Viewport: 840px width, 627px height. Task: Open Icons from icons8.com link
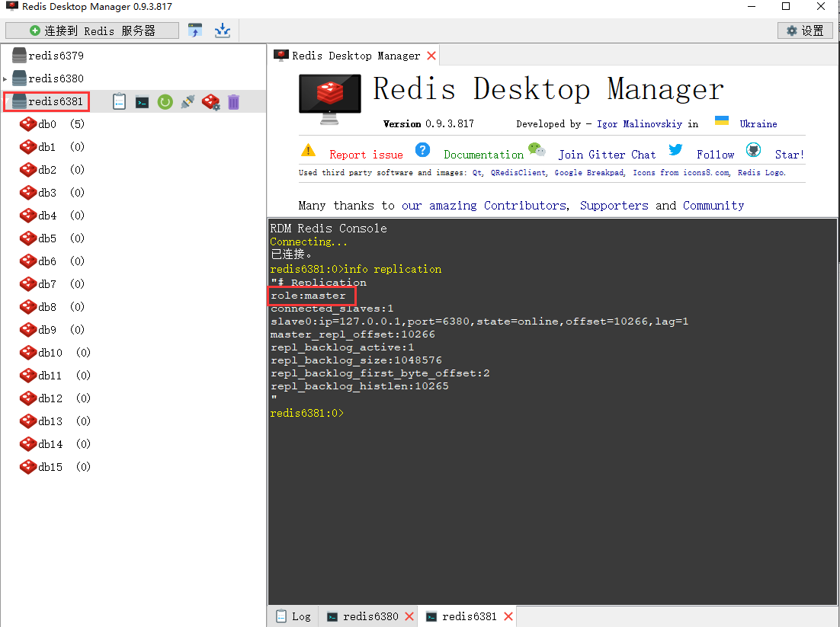pos(681,173)
